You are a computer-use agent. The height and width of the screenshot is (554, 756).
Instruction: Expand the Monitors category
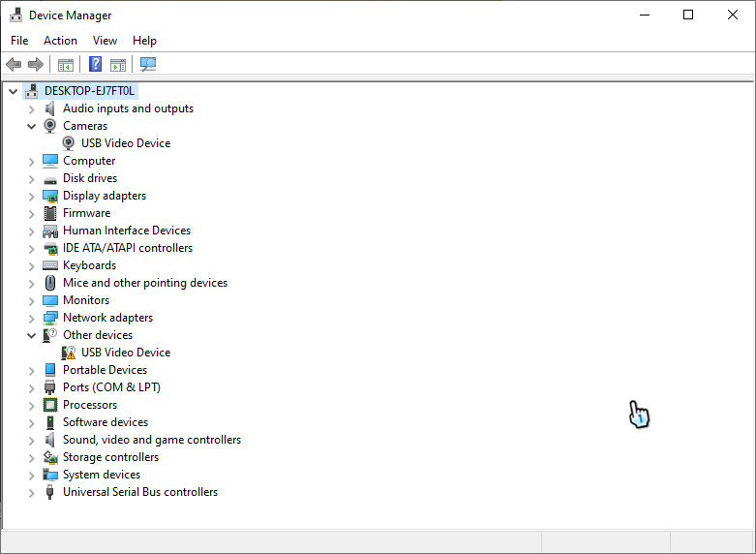31,301
